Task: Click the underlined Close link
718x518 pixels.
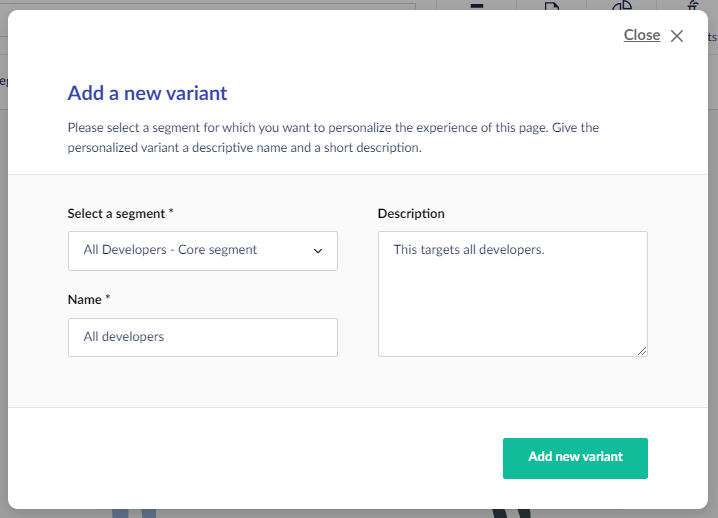Action: coord(641,35)
